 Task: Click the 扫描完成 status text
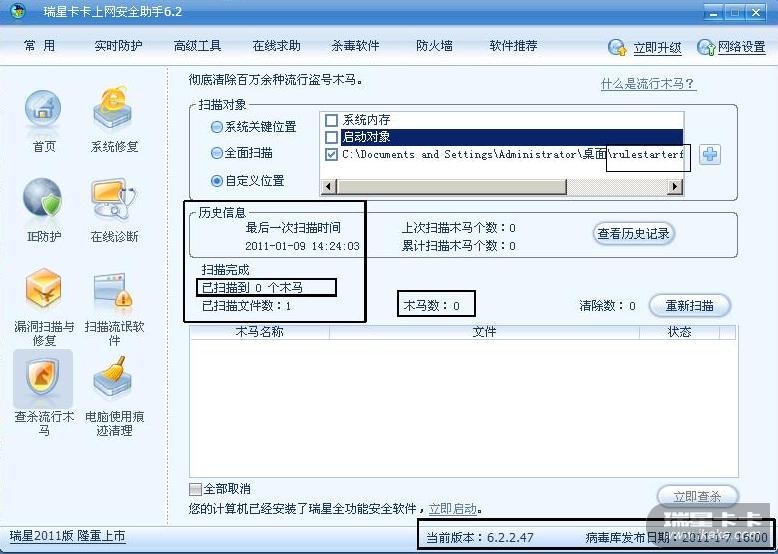point(225,270)
